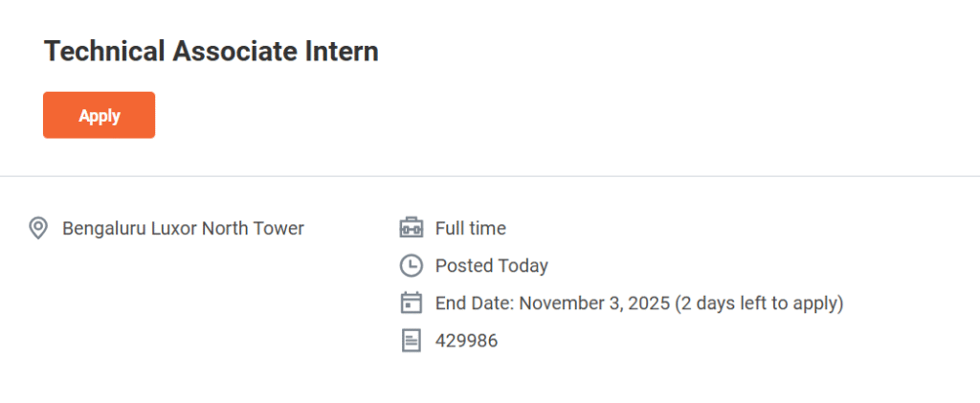Click the location pin icon
The width and height of the screenshot is (980, 403).
[x=38, y=228]
